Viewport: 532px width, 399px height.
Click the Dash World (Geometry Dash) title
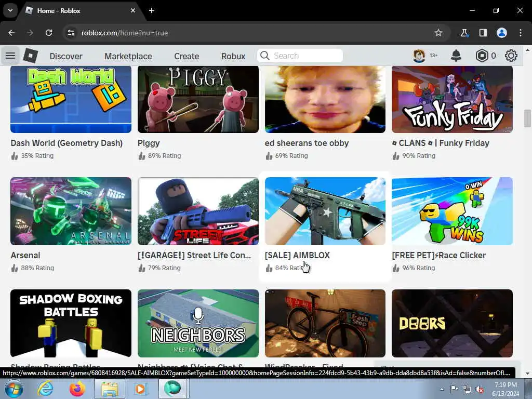pyautogui.click(x=66, y=143)
